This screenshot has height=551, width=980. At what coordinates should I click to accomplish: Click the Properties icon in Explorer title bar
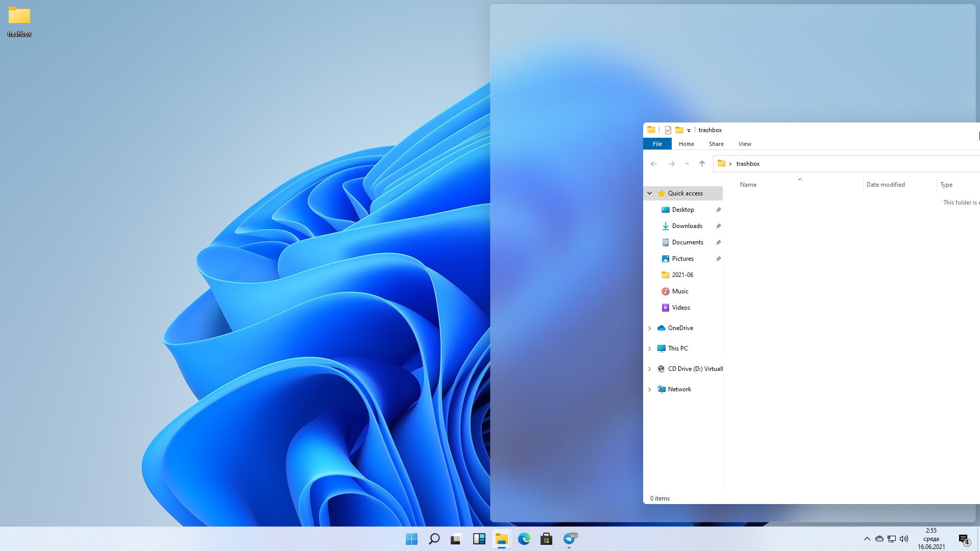[668, 130]
